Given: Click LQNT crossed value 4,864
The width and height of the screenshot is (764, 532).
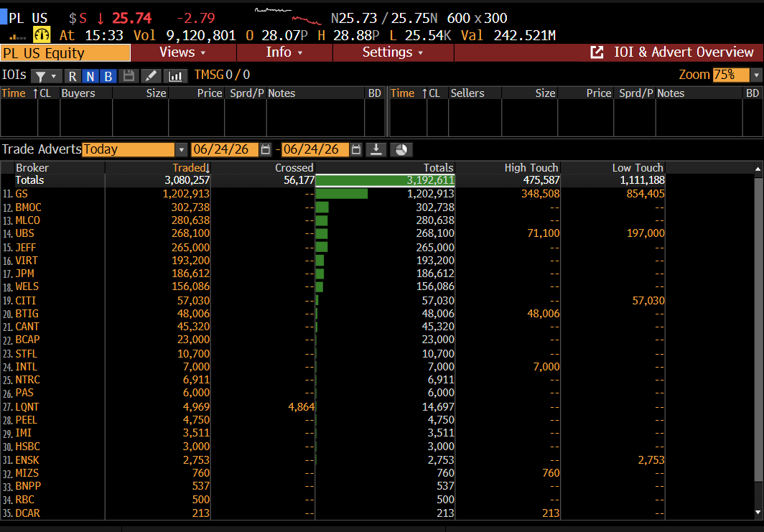Looking at the screenshot, I should [x=301, y=407].
